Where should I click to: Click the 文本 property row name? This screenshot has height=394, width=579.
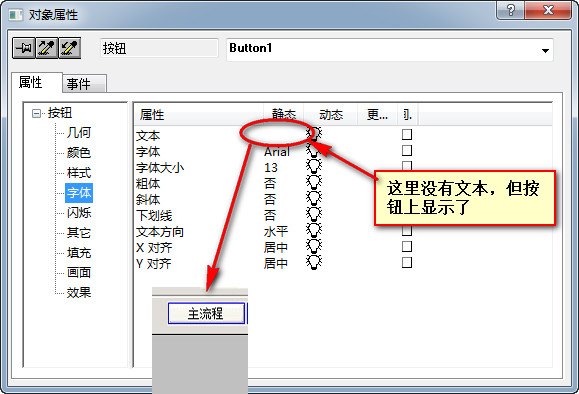tap(148, 136)
